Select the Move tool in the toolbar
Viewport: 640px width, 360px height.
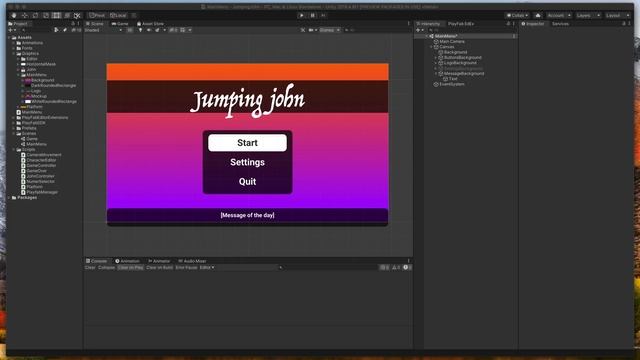click(24, 16)
